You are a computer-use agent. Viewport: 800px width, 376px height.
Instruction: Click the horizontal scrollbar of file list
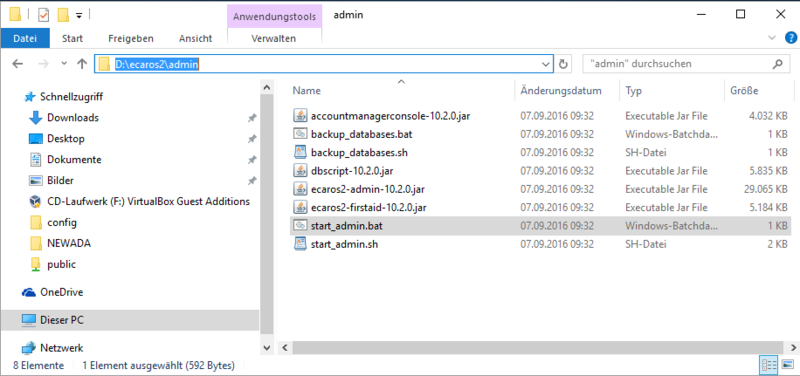pos(539,348)
